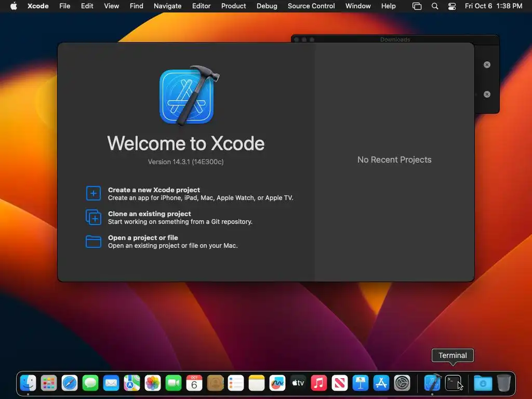Open Finder from the Dock
The image size is (532, 399).
click(x=28, y=383)
